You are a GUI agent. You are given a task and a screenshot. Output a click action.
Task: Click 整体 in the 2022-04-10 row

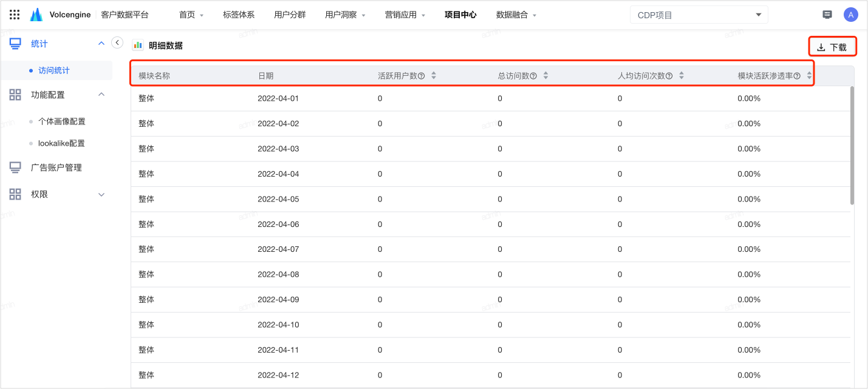pos(146,325)
